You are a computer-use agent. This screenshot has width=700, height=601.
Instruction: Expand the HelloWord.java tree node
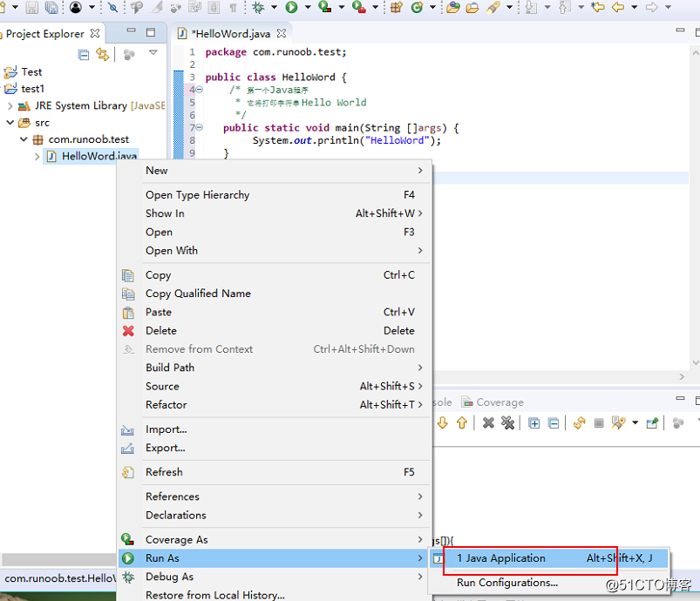tap(37, 156)
